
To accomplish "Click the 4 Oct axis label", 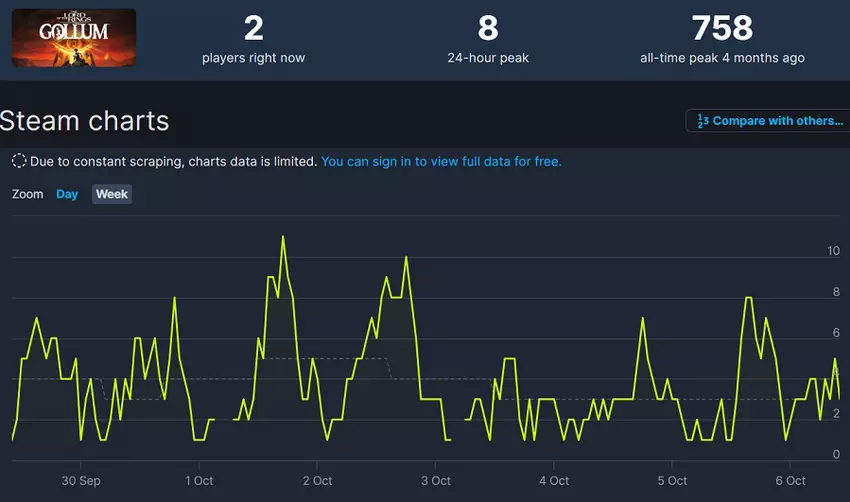I will [x=553, y=481].
